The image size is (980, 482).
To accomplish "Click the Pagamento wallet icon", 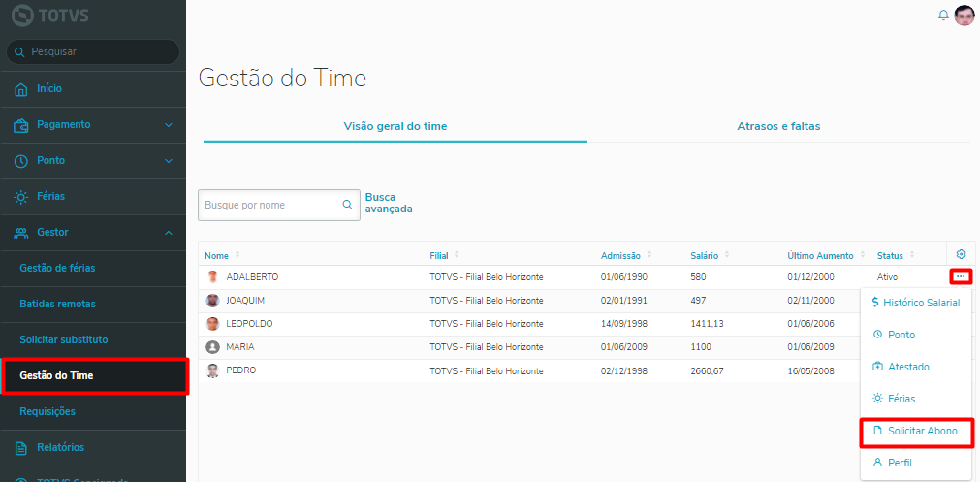I will click(20, 125).
